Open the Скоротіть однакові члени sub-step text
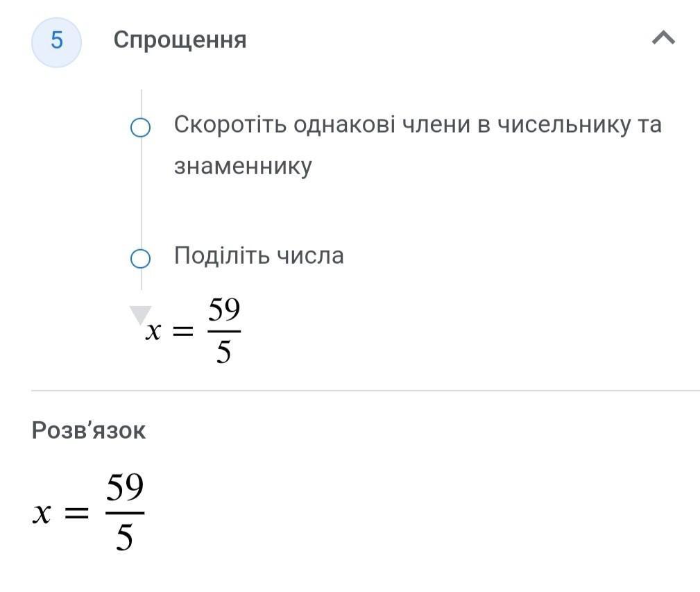 417,126
